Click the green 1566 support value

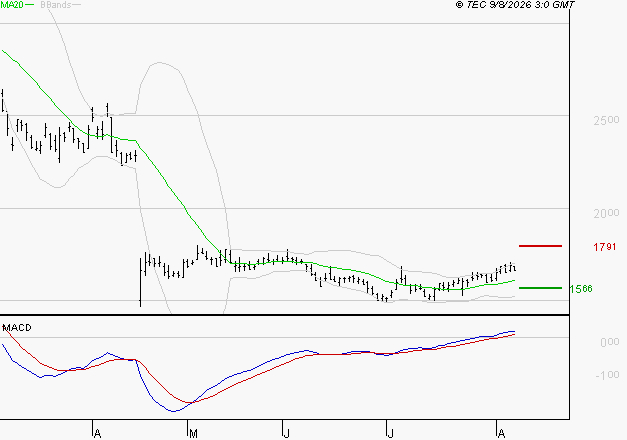coord(581,289)
